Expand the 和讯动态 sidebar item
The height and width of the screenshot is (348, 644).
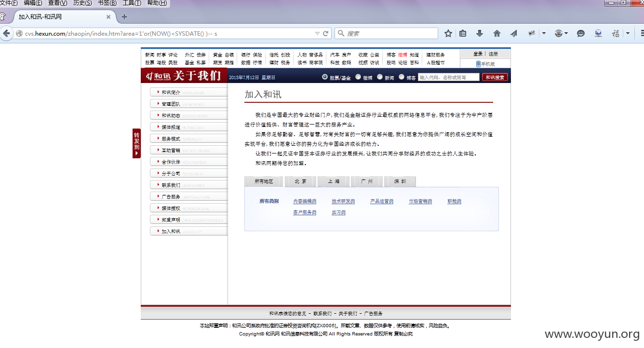(x=188, y=115)
